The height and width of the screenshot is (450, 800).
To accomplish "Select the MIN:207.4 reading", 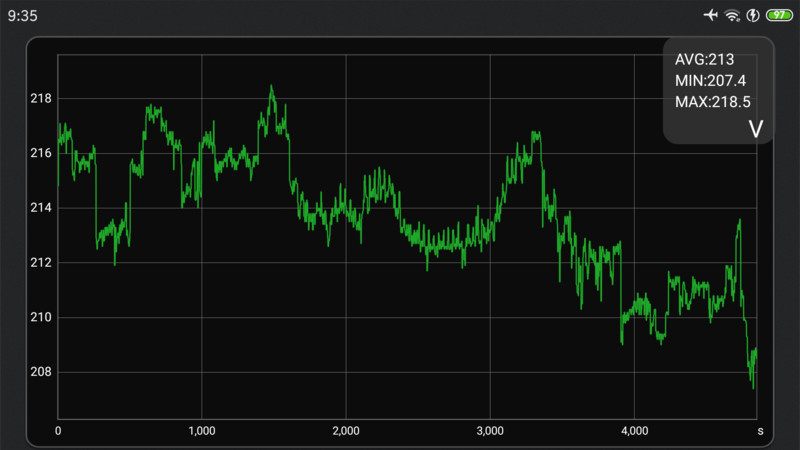I will [711, 80].
